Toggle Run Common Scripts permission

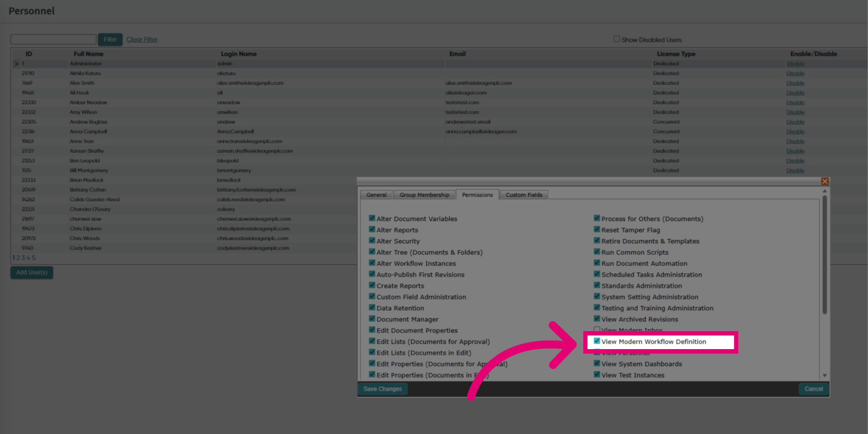(597, 252)
